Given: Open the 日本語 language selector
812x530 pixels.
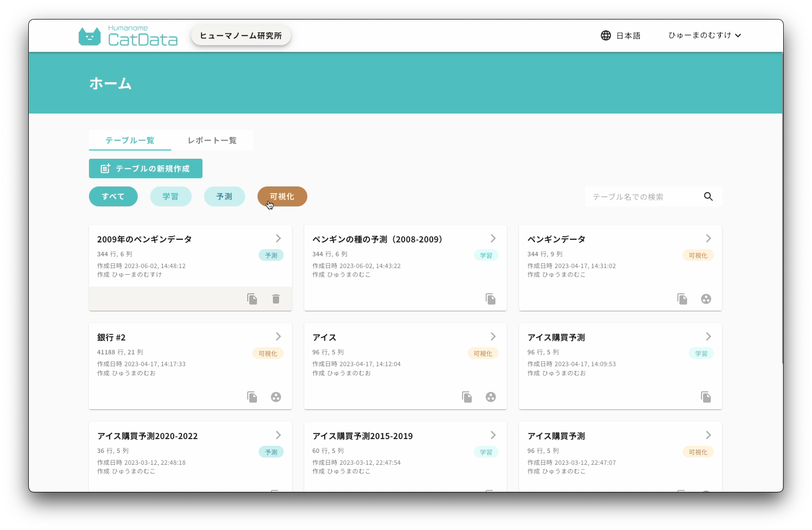Looking at the screenshot, I should [x=621, y=35].
